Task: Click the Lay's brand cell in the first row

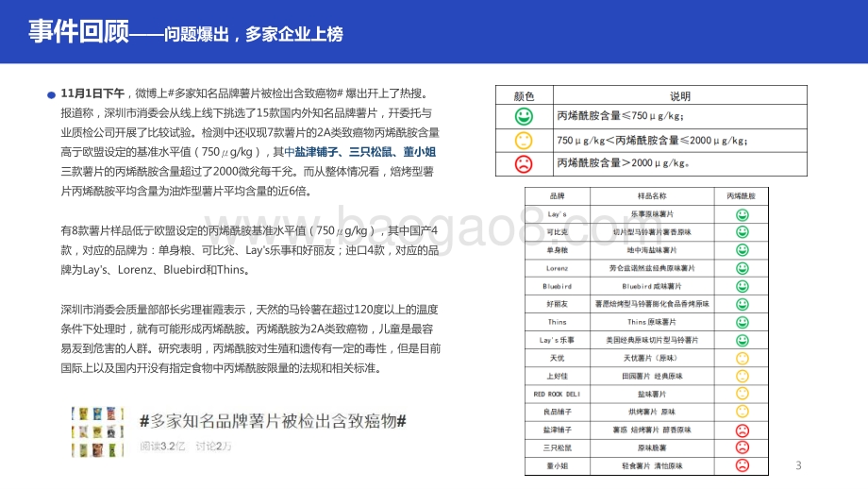Action: tap(557, 214)
